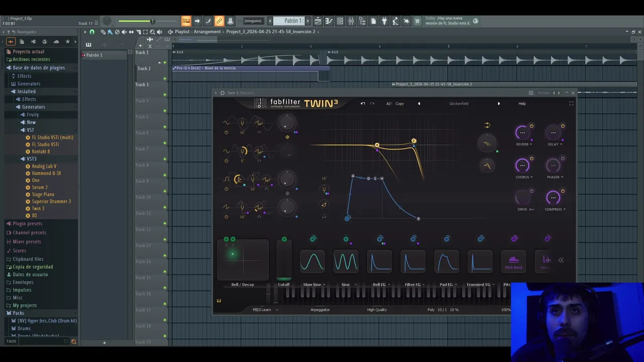Image resolution: width=644 pixels, height=362 pixels.
Task: Go to previous Twin 3 preset arrow
Action: pos(419,104)
